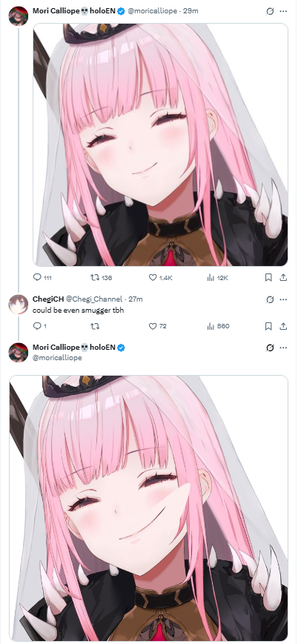The height and width of the screenshot is (644, 298).
Task: Share the first Mori Calliope tweet
Action: click(x=283, y=278)
